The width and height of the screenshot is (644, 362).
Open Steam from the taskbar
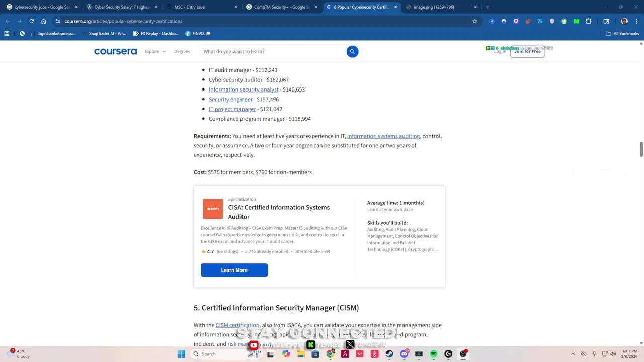[x=389, y=354]
